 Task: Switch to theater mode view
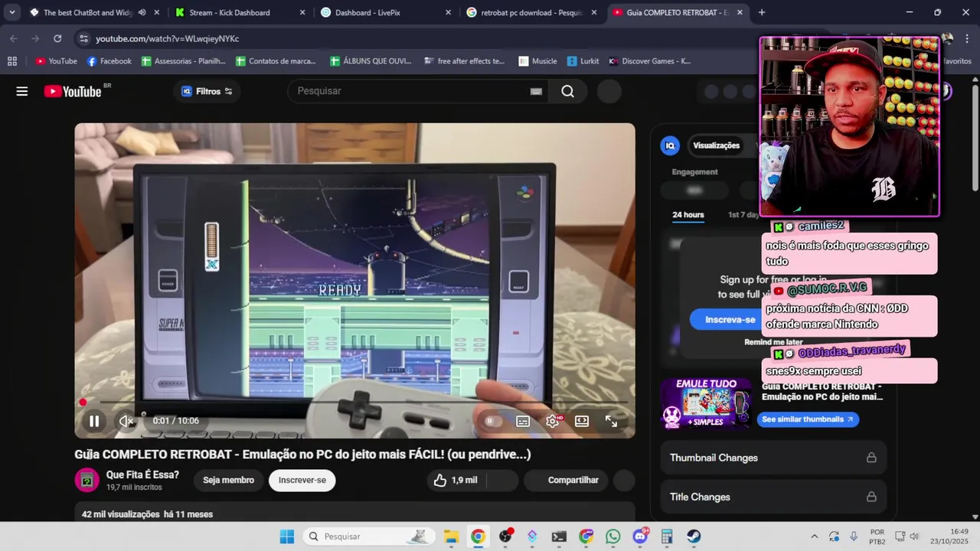[582, 421]
